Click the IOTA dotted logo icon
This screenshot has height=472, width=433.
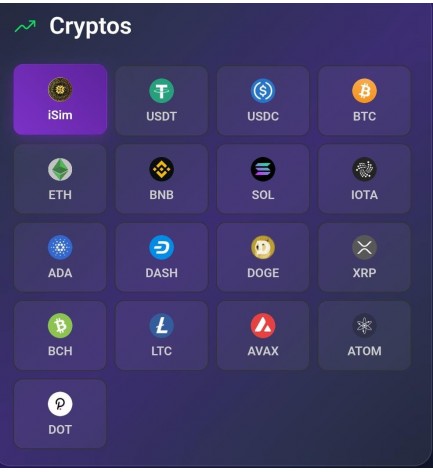364,169
